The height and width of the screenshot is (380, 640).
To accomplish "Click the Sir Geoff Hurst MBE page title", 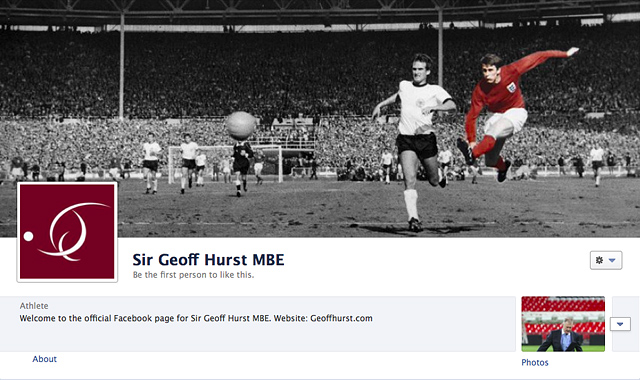I will click(208, 260).
